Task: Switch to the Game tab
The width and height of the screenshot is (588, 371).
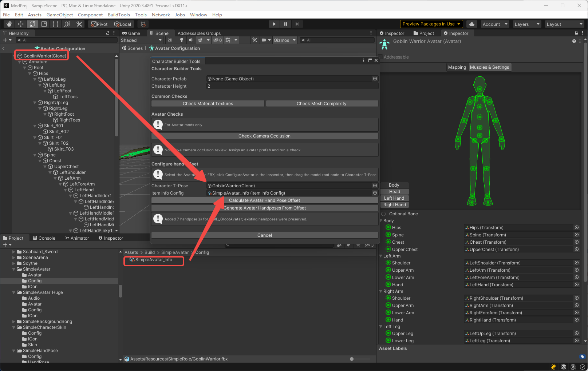Action: click(131, 33)
